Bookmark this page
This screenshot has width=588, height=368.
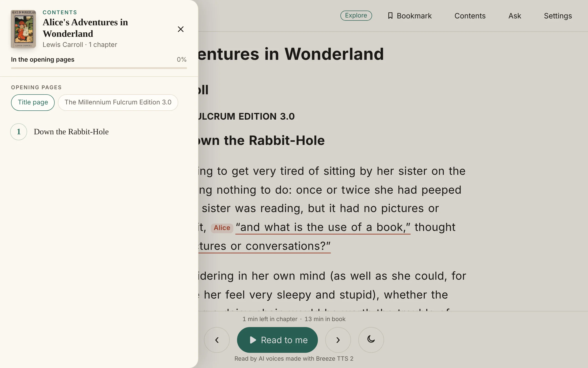tap(409, 16)
